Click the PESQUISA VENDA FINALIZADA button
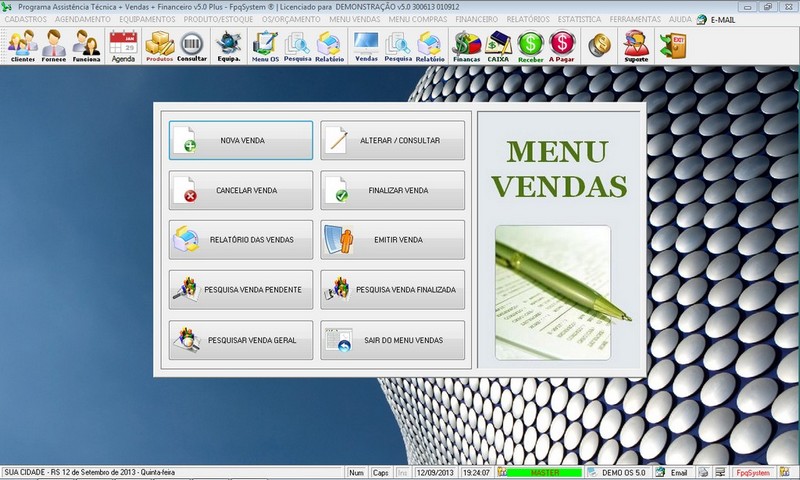 click(x=392, y=290)
